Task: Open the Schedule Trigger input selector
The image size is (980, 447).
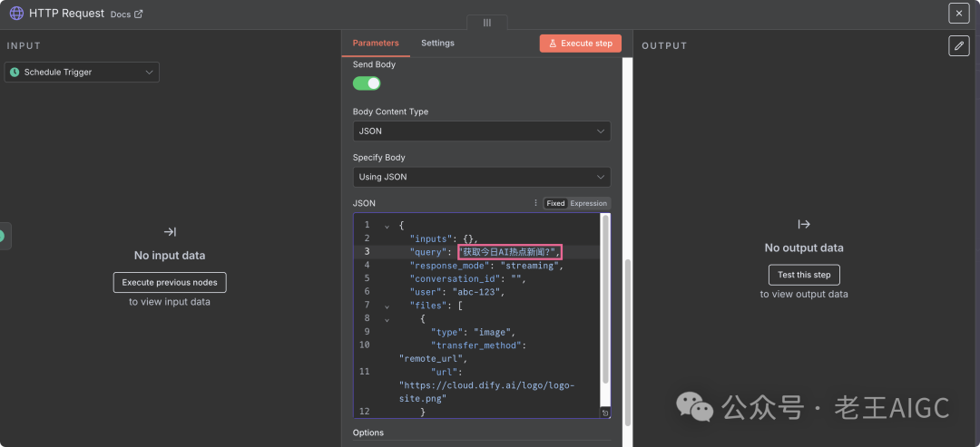Action: [x=82, y=73]
